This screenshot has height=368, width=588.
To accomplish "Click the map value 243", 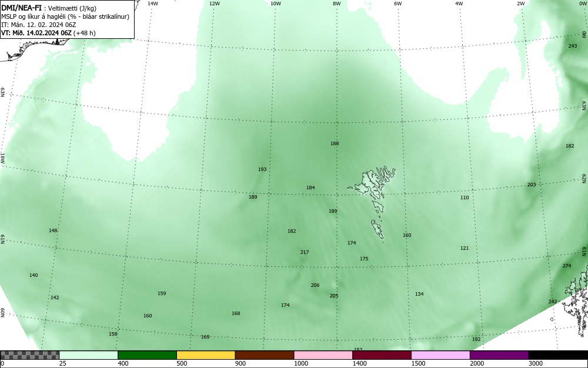I will click(573, 46).
